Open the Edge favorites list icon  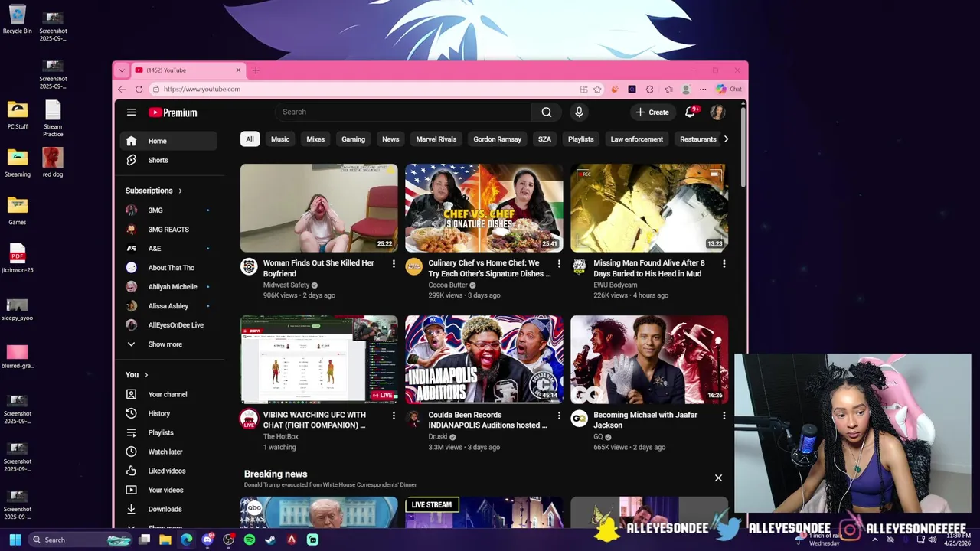[x=668, y=89]
